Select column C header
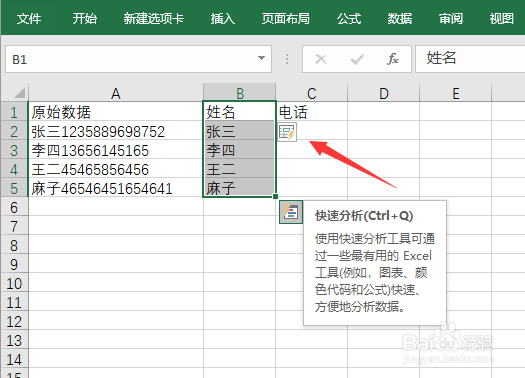This screenshot has width=525, height=378. tap(312, 93)
